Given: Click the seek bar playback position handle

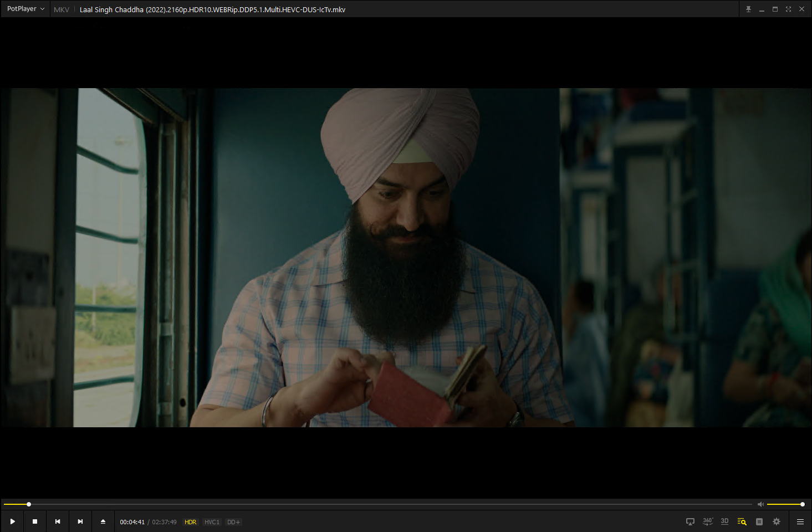Looking at the screenshot, I should 29,504.
